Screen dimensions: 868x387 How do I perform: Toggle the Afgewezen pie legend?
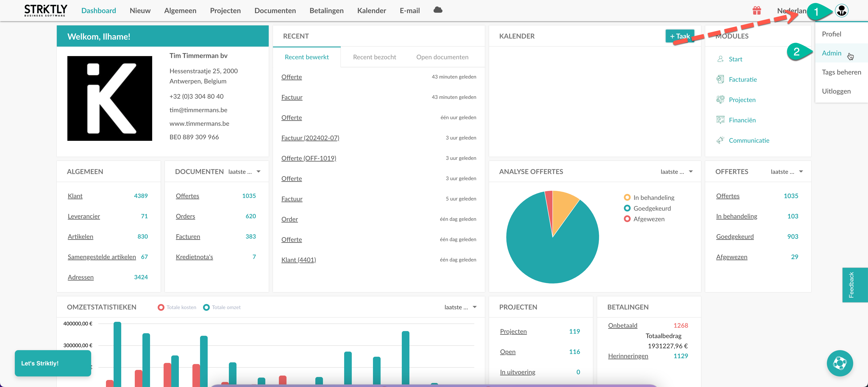[644, 219]
